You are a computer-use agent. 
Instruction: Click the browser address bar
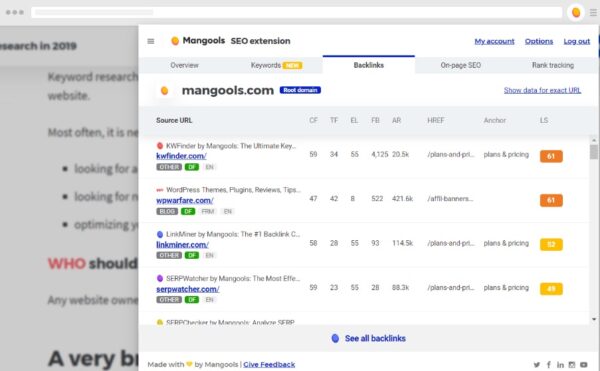(x=297, y=13)
